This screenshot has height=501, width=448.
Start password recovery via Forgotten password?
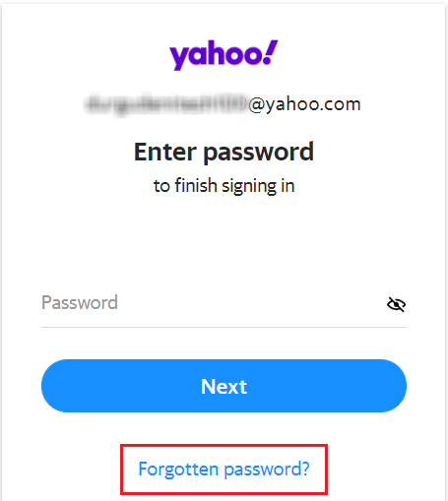224,469
